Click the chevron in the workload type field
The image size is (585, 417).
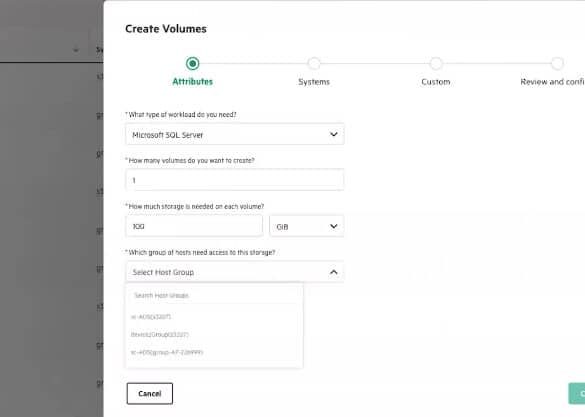click(x=334, y=134)
